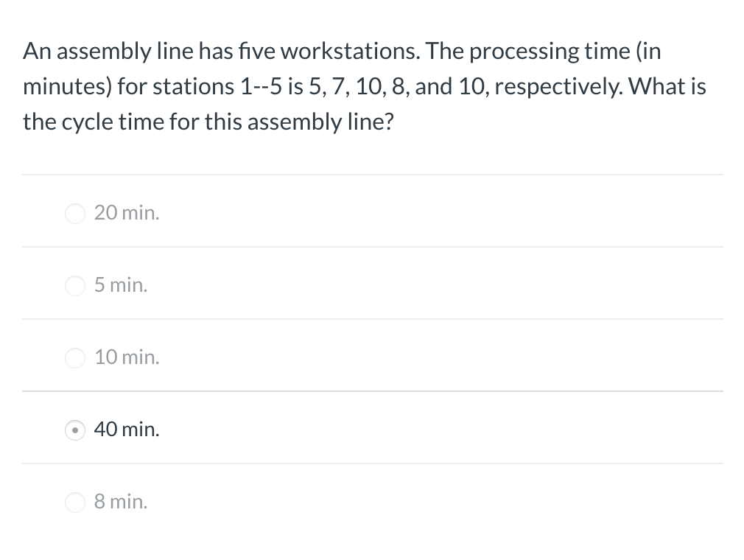Click the 40 min. answer label
This screenshot has height=560, width=744.
(x=127, y=429)
